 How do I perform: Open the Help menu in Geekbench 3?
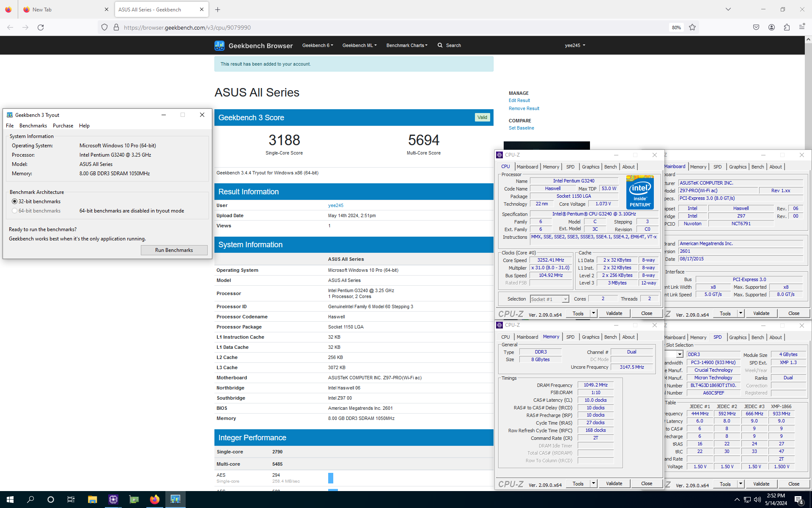pos(84,126)
